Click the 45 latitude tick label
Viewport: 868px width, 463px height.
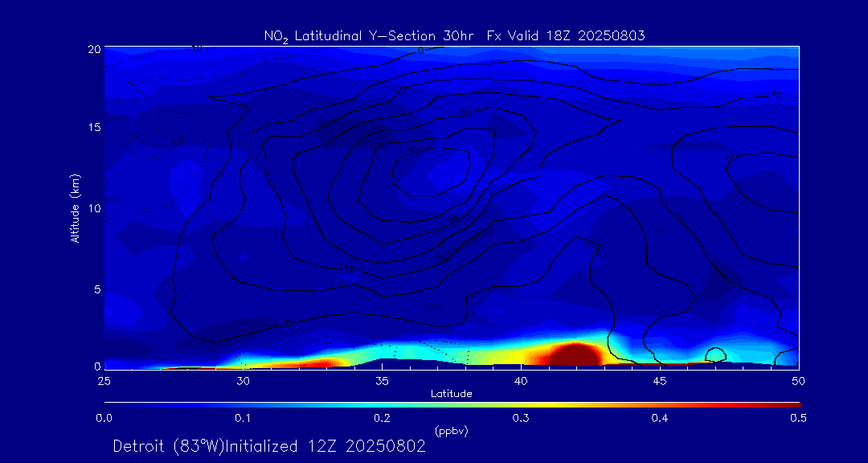pyautogui.click(x=660, y=381)
